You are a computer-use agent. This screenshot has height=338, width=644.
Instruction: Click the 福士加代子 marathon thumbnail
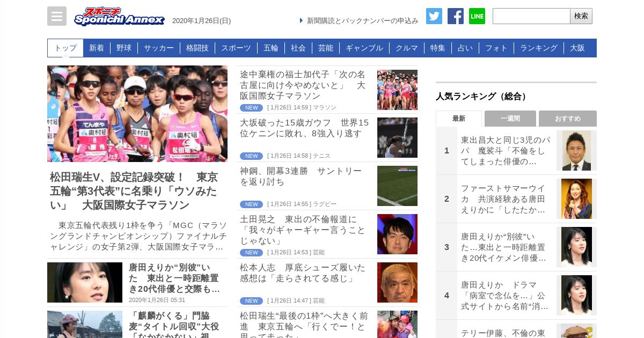(x=397, y=90)
